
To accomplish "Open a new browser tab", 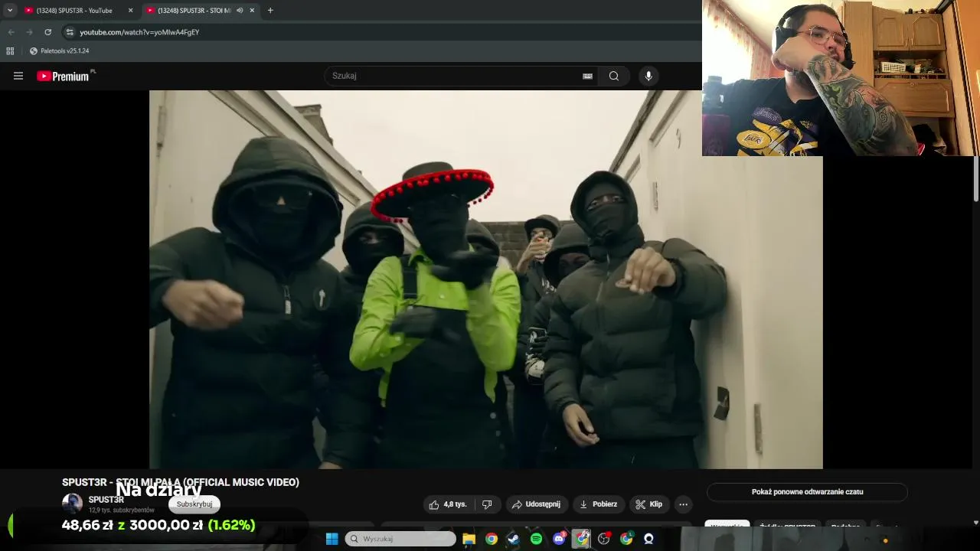I will 270,10.
